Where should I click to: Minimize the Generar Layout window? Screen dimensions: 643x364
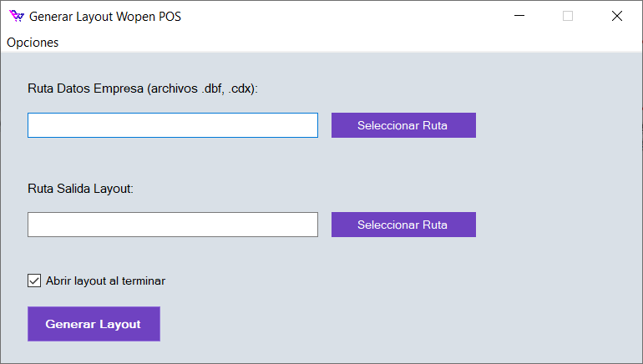tap(519, 16)
